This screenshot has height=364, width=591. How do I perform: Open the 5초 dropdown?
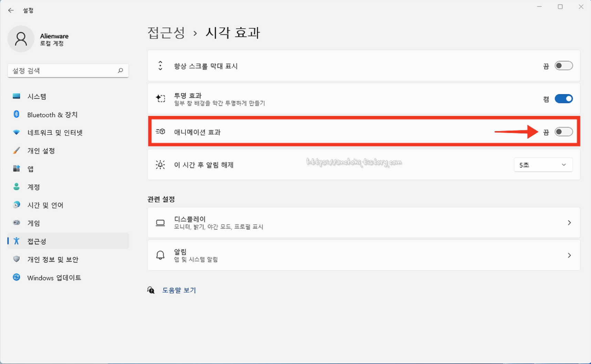pos(543,165)
